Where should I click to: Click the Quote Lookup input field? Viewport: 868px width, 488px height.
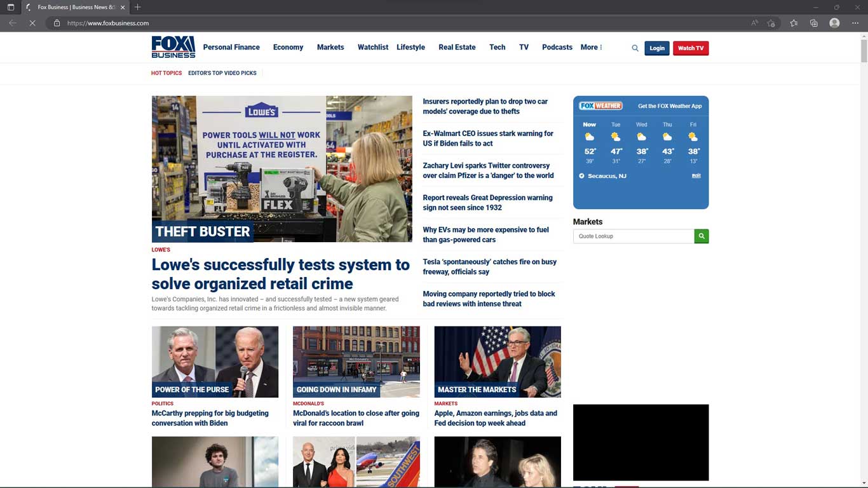pyautogui.click(x=634, y=236)
